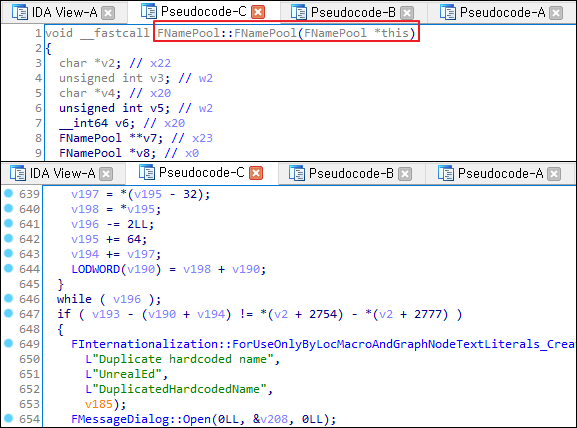Click variable v8 declaration on line 9
577x428 pixels.
click(x=143, y=153)
